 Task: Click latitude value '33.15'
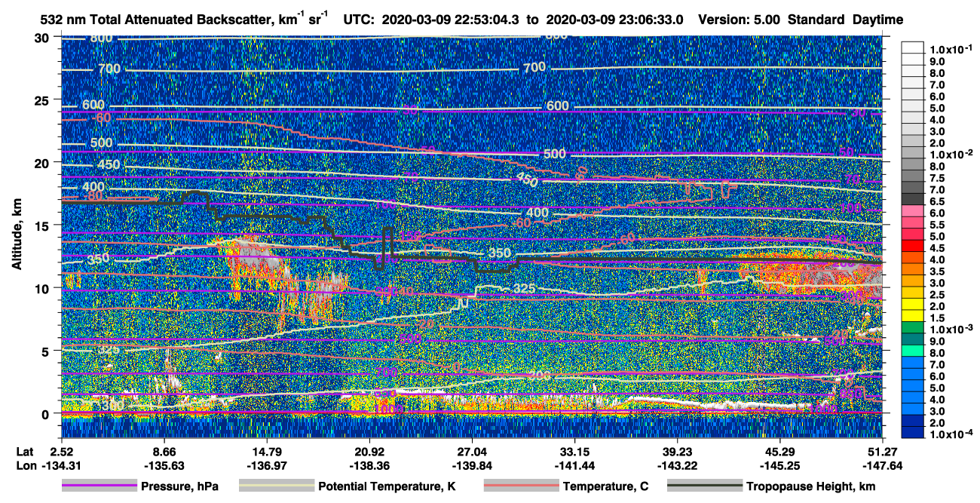pyautogui.click(x=574, y=451)
